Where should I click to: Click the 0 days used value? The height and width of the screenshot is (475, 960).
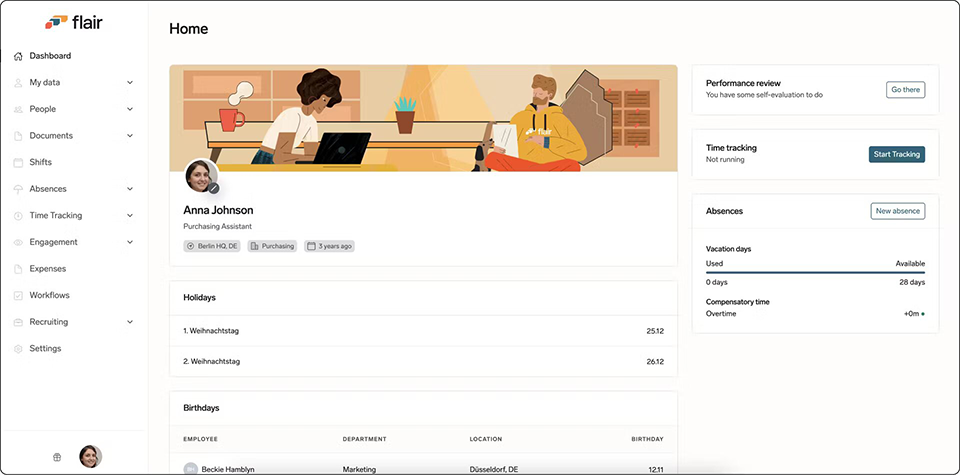pos(716,283)
